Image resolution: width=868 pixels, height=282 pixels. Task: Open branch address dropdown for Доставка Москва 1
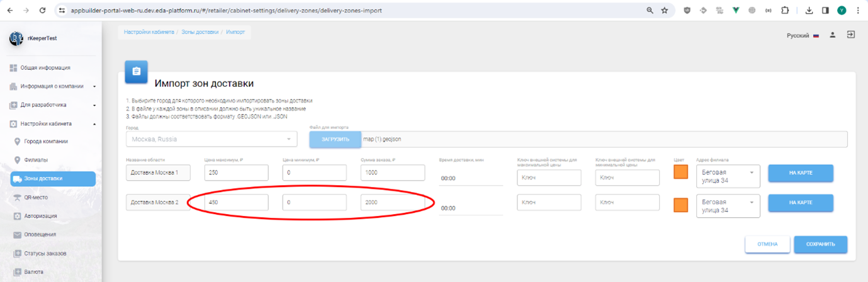point(728,176)
